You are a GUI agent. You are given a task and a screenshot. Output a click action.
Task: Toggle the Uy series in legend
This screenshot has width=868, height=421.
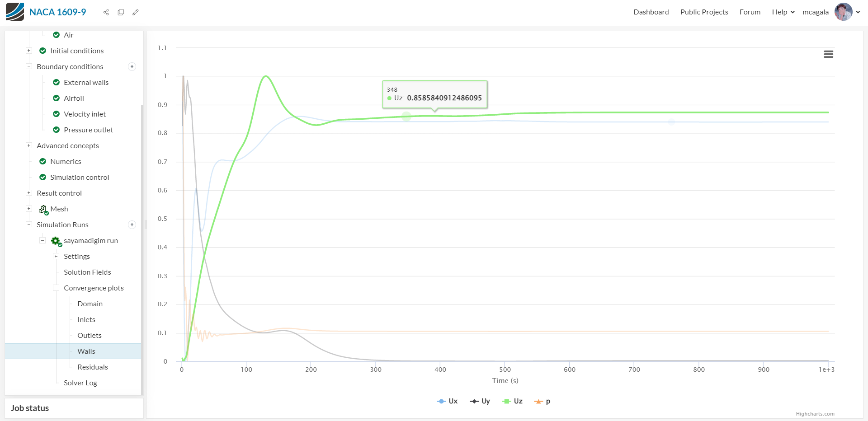click(480, 401)
